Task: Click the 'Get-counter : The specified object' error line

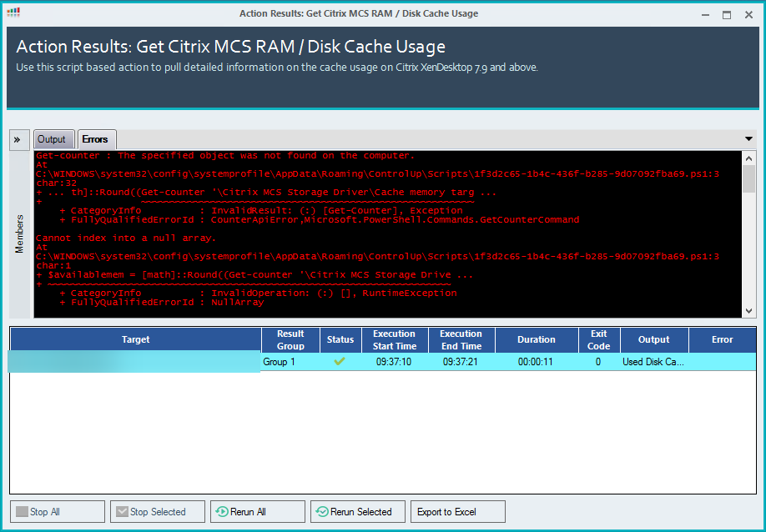Action: point(225,156)
